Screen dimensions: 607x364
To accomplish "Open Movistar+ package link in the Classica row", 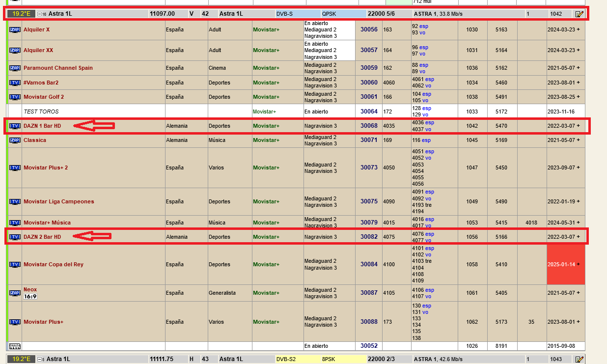I will pyautogui.click(x=266, y=140).
